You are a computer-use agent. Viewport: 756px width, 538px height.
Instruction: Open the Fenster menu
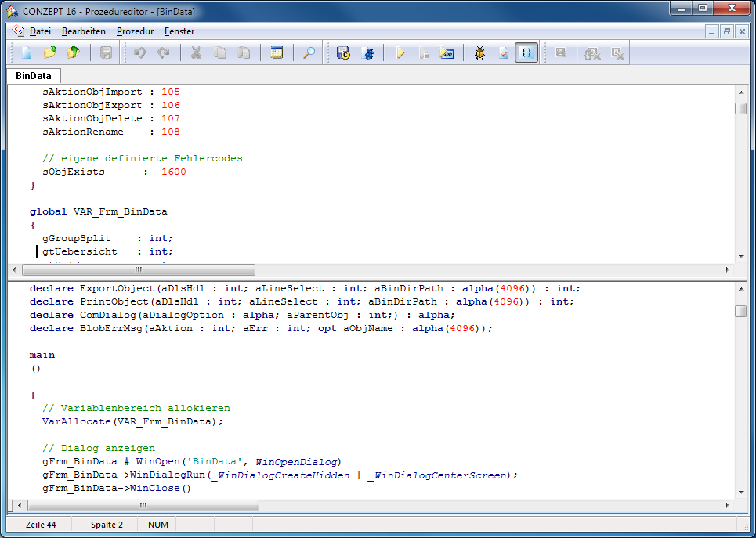coord(179,31)
